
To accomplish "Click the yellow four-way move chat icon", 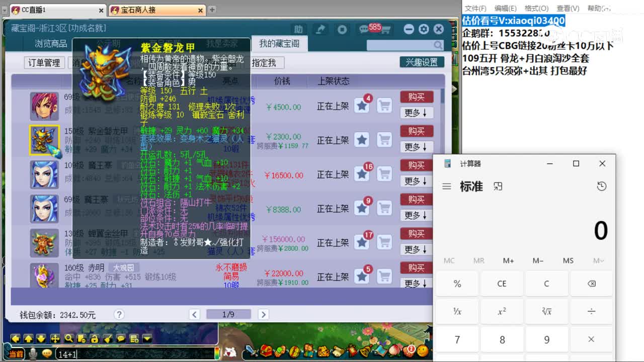I will coord(55,338).
